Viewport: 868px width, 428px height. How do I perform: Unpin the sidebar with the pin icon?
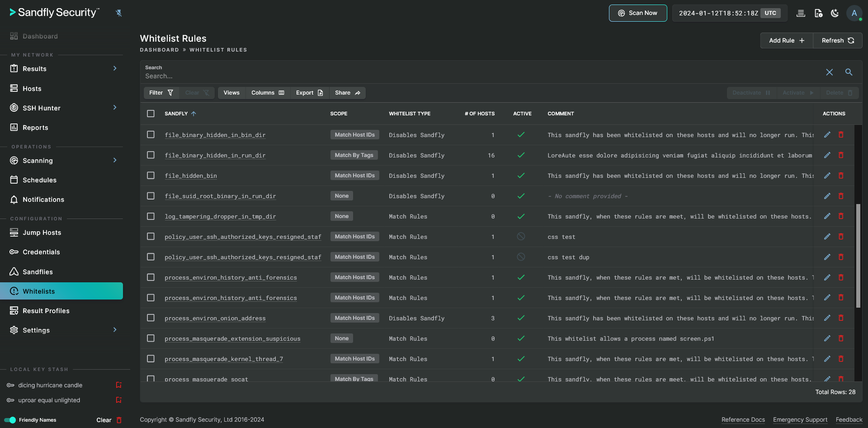pyautogui.click(x=119, y=13)
